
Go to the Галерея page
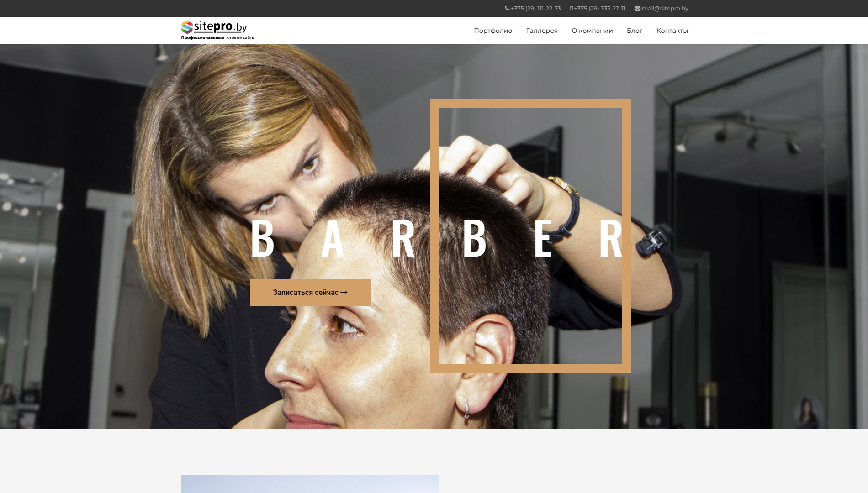[542, 31]
